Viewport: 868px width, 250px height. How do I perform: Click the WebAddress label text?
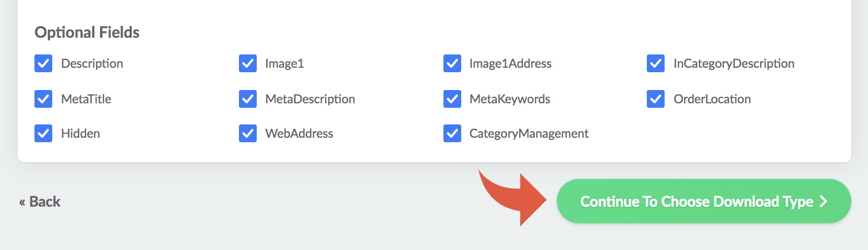coord(299,133)
